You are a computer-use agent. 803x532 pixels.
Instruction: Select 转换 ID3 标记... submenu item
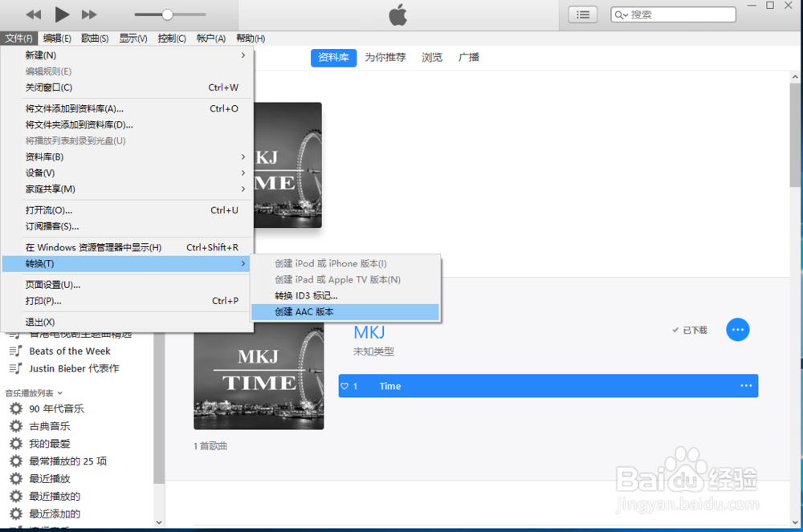click(345, 295)
